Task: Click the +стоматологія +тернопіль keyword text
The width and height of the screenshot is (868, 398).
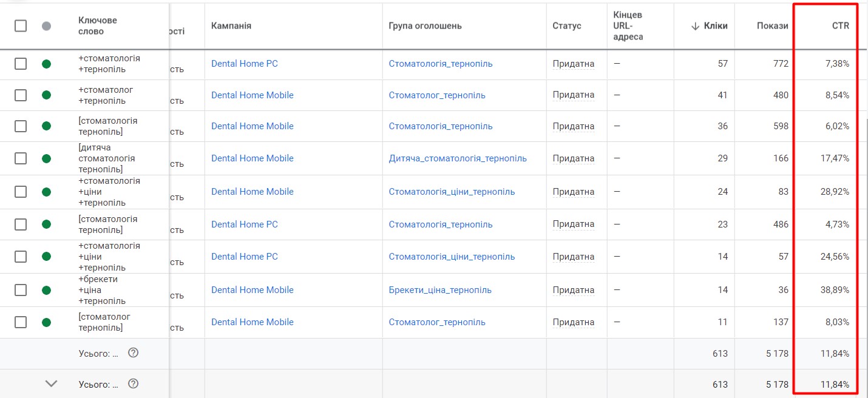Action: point(109,64)
